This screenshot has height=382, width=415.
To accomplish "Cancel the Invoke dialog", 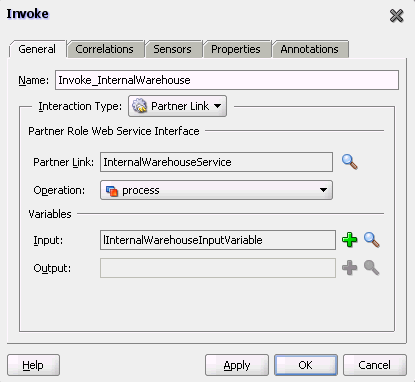I will tap(375, 365).
